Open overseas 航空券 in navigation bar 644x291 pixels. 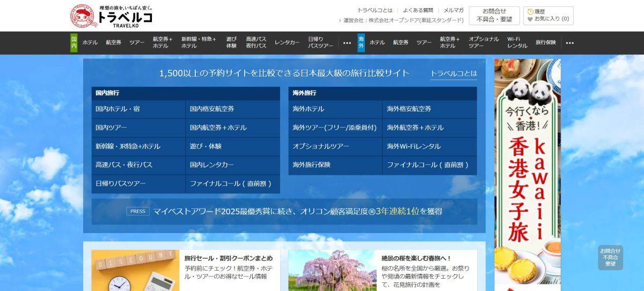[x=401, y=42]
